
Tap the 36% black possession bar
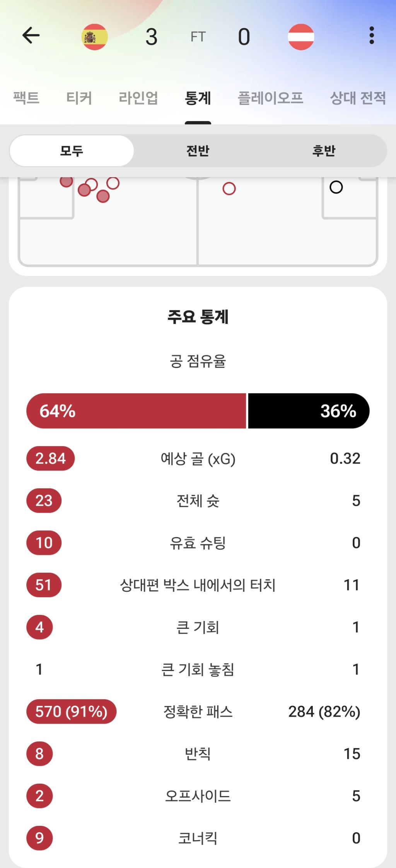309,411
